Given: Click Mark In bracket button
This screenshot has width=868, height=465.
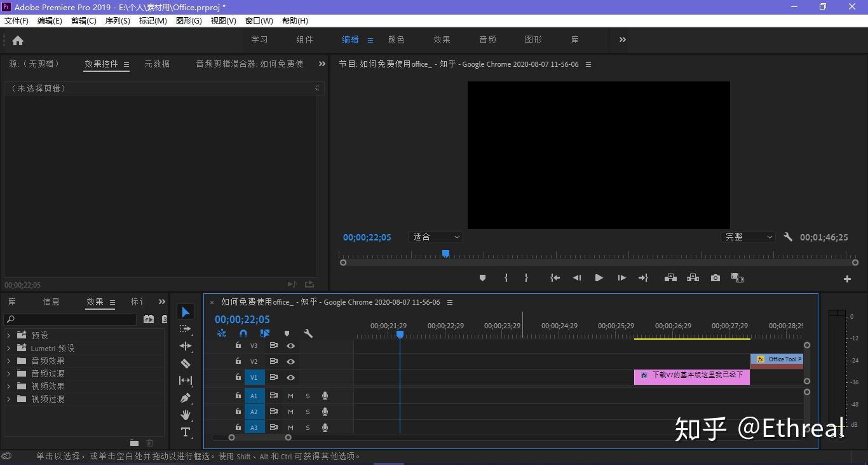Looking at the screenshot, I should [506, 278].
